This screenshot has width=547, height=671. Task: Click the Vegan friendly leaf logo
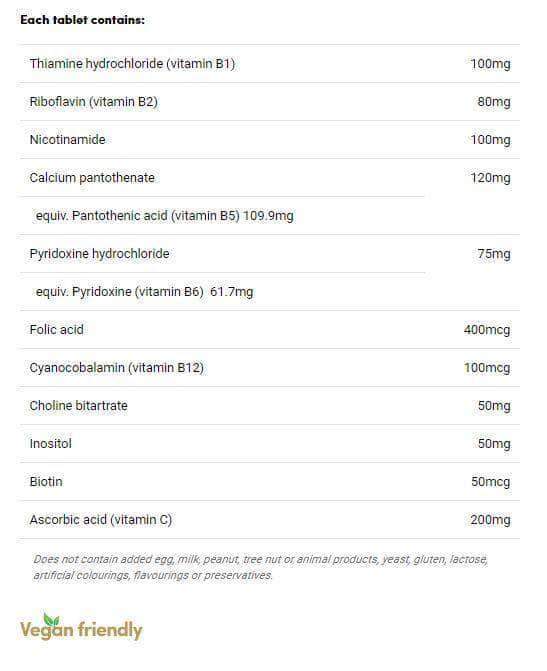81,626
